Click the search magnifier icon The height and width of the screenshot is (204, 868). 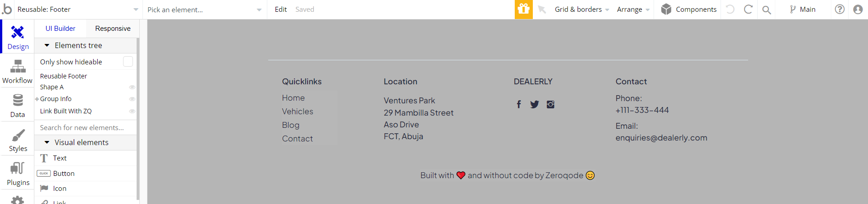pos(766,10)
